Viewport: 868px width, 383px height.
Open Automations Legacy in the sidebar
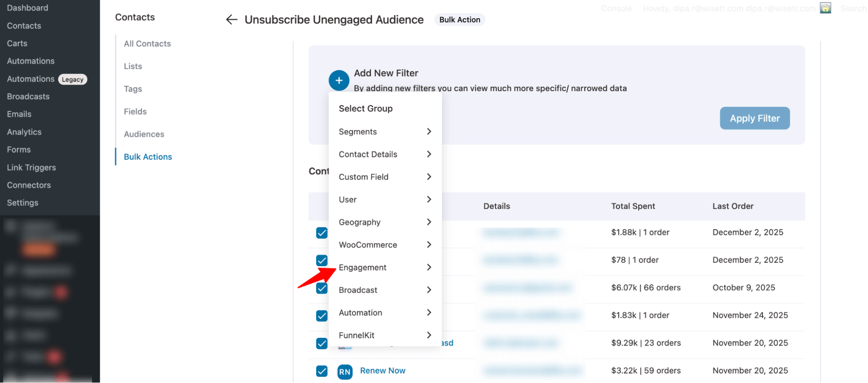point(47,79)
